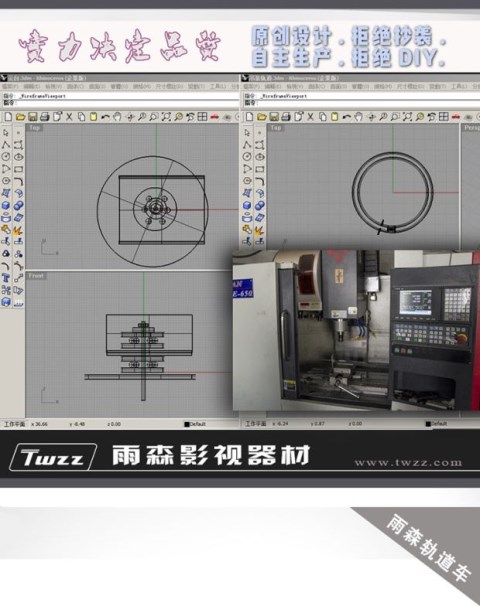Select the Rectangle tool in left window sidebar
This screenshot has width=480, height=613.
[x=18, y=169]
